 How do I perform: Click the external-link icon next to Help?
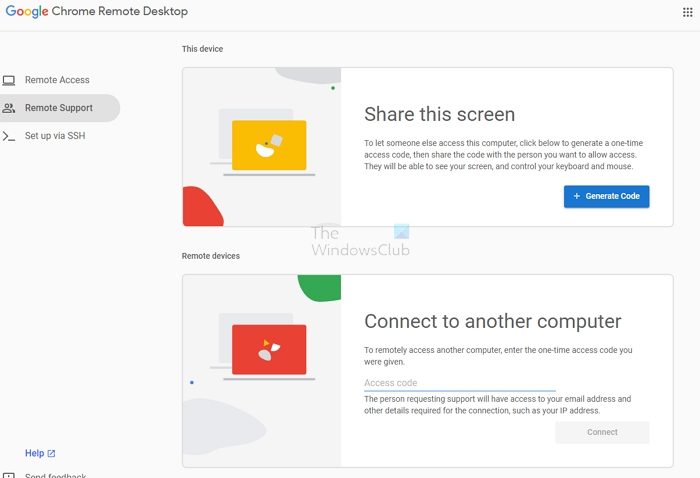click(51, 453)
